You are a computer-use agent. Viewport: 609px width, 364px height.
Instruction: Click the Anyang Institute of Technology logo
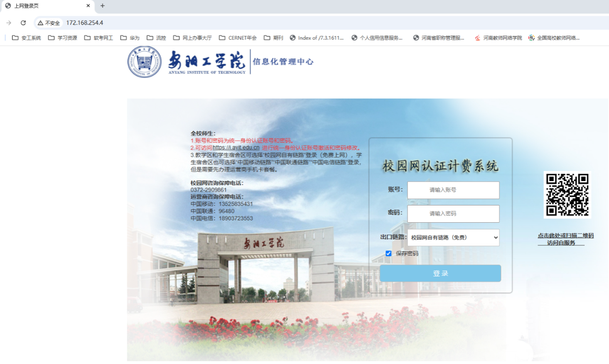pyautogui.click(x=187, y=62)
